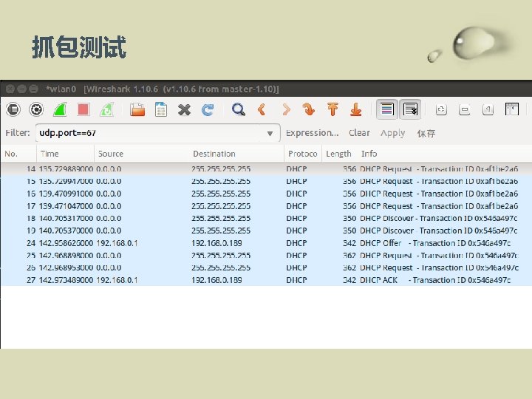The height and width of the screenshot is (399, 532).
Task: Sort by Protocol column header
Action: click(303, 154)
